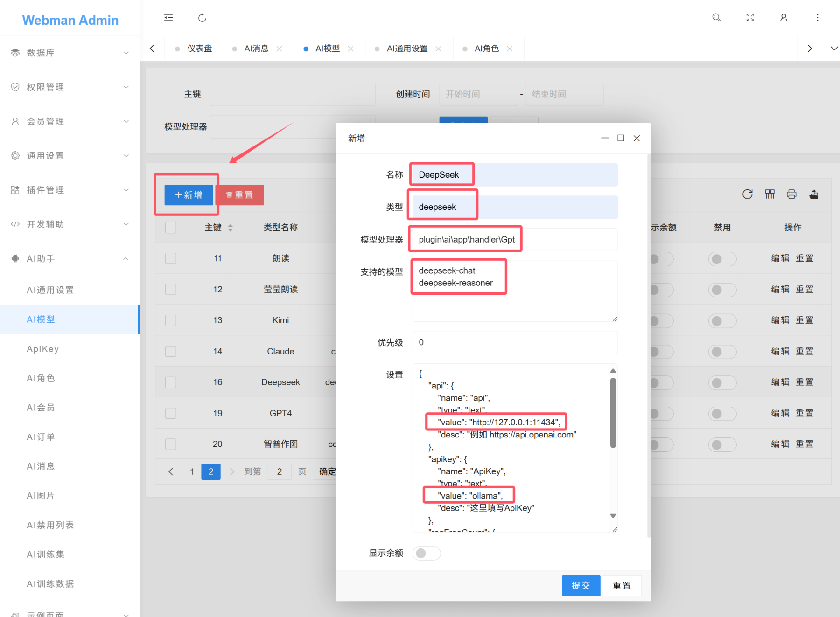Toggle the 禁用 switch for row 11

(x=722, y=259)
